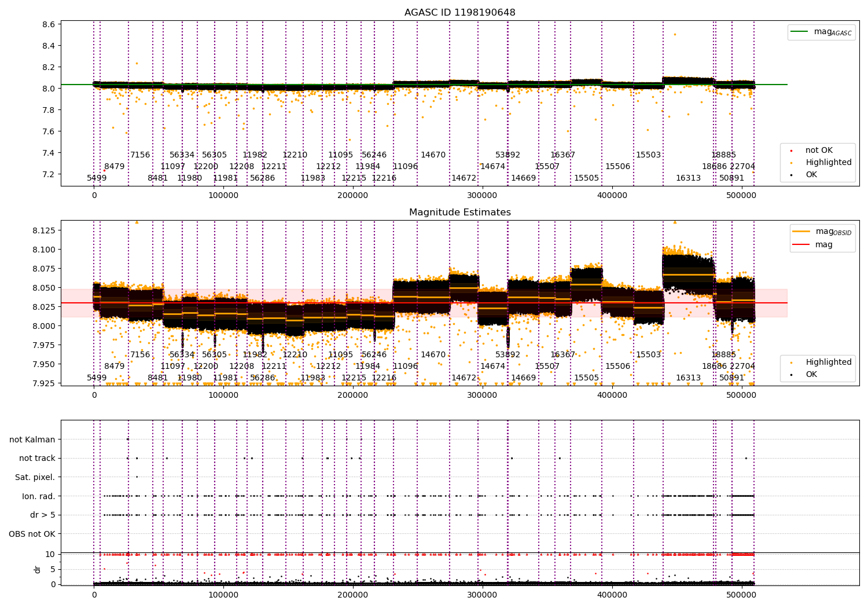Select the 'not OK' legend entry

819,151
